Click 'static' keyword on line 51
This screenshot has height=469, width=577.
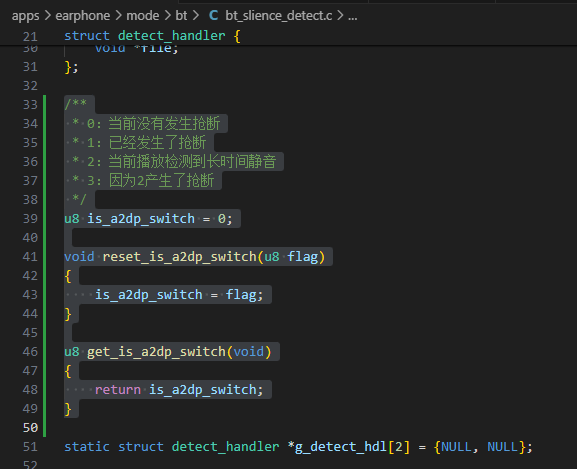[87, 447]
